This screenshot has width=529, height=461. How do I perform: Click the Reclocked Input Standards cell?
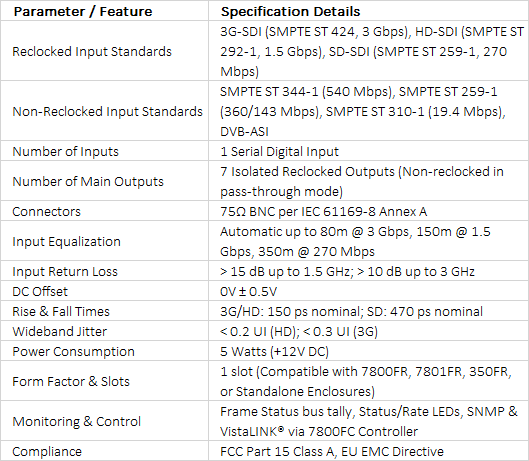[x=105, y=51]
